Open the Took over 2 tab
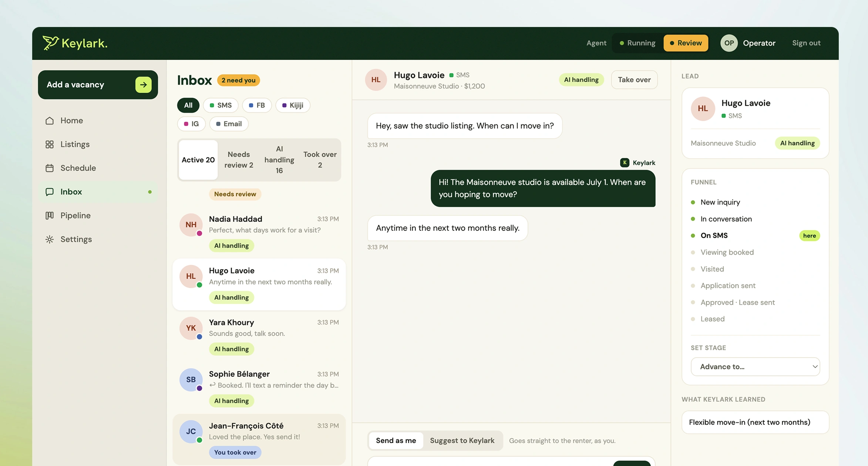Image resolution: width=868 pixels, height=466 pixels. click(x=320, y=160)
